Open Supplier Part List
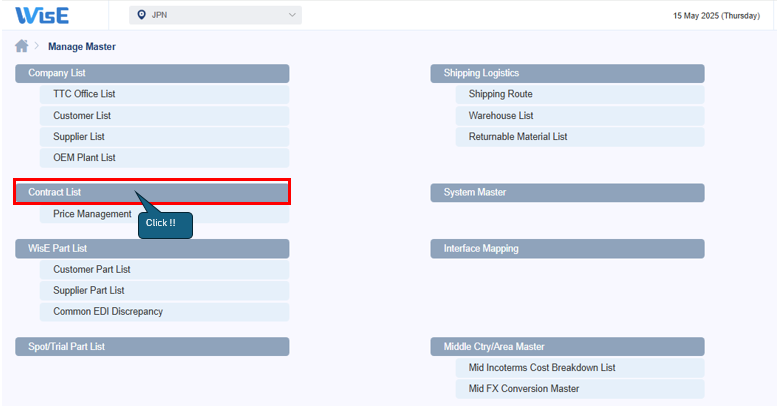Screen dimensions: 777x406 pos(165,290)
